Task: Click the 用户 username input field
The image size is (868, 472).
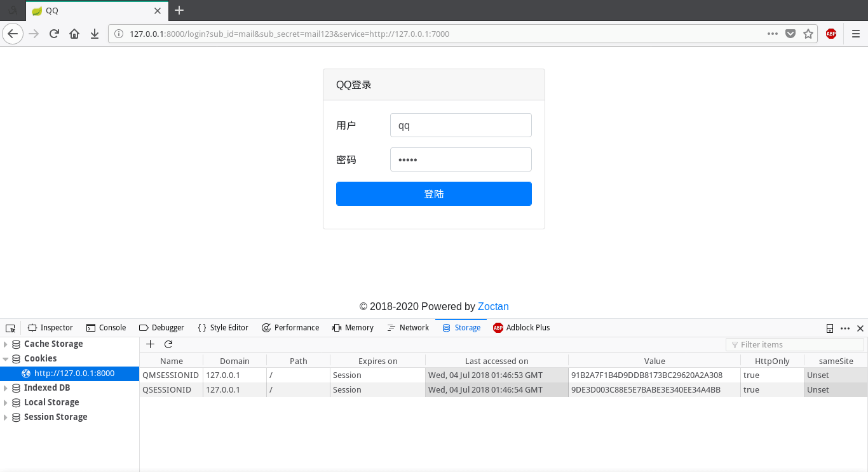Action: 460,125
